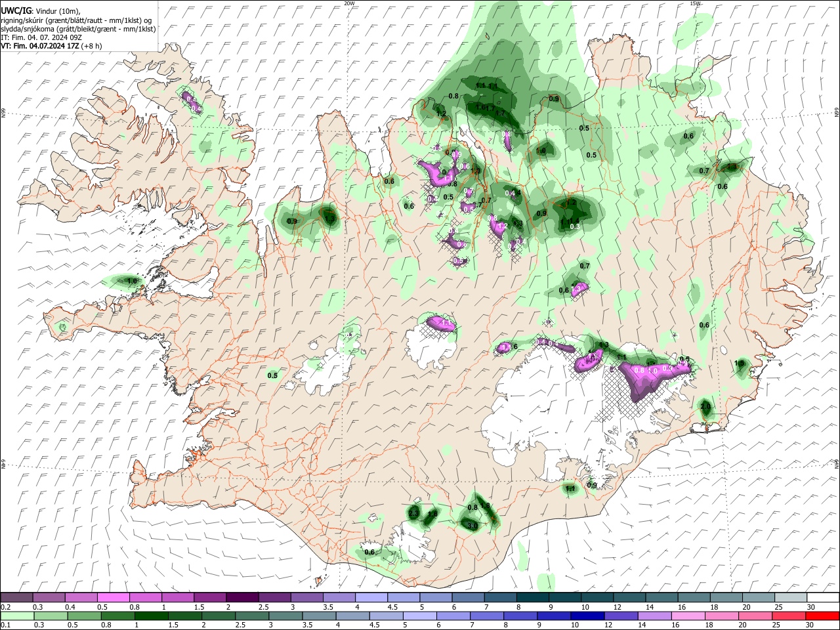The height and width of the screenshot is (630, 840).
Task: Select the darkest purple 2 swatch in the snow scale
Action: (242, 598)
